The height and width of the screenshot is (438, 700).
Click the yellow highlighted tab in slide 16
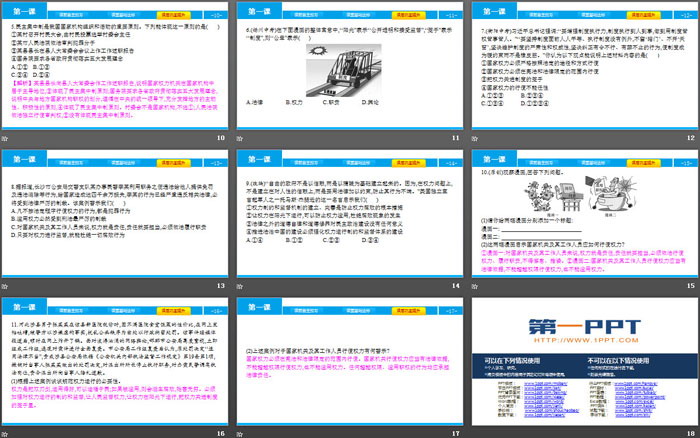pos(174,311)
